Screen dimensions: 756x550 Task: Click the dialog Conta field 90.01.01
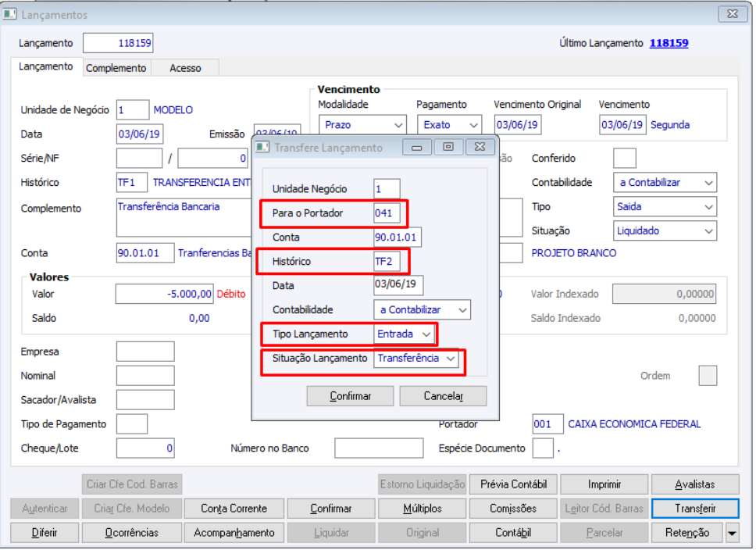[x=398, y=237]
